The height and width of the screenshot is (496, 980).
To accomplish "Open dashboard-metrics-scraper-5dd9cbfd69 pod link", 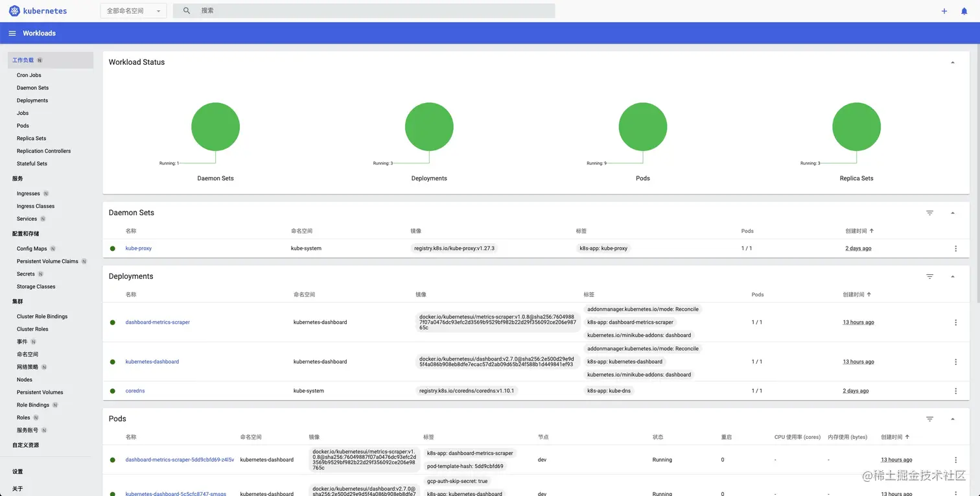I will point(180,460).
